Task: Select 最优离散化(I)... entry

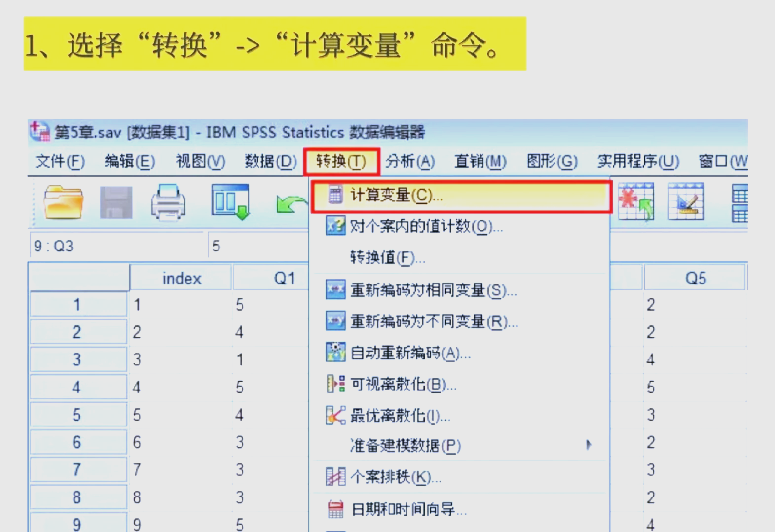Action: (459, 416)
